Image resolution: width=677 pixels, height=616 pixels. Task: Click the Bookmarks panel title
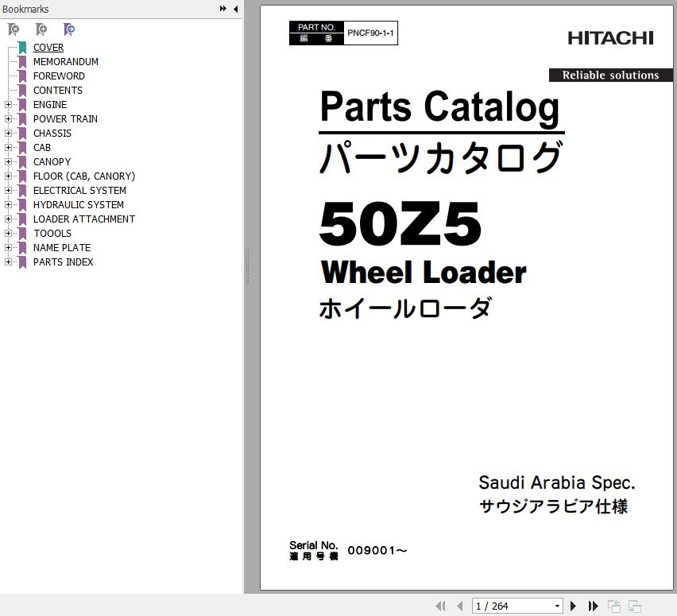(25, 9)
